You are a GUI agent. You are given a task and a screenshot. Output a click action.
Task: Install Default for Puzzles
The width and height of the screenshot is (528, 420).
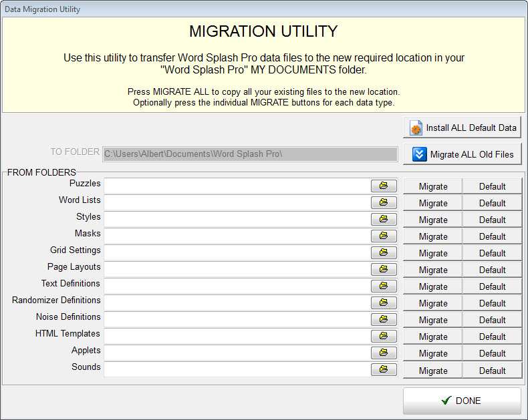click(492, 186)
